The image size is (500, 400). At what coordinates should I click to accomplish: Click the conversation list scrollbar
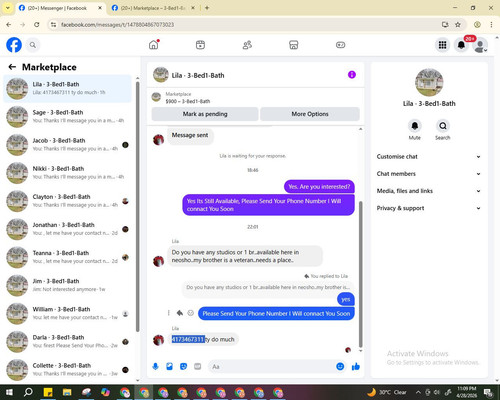point(138,207)
